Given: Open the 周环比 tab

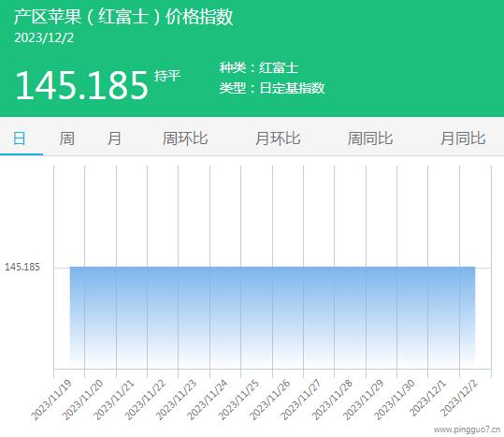Looking at the screenshot, I should pos(185,138).
